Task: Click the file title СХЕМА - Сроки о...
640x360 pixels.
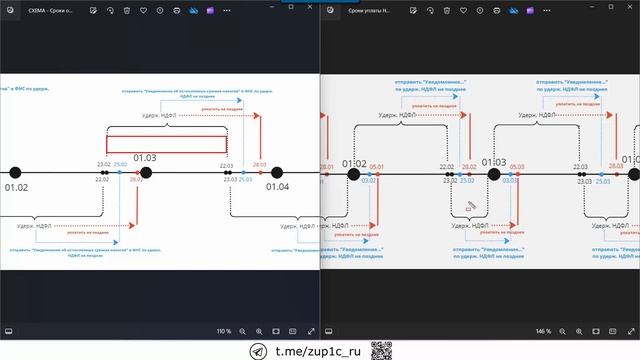Action: click(x=50, y=11)
